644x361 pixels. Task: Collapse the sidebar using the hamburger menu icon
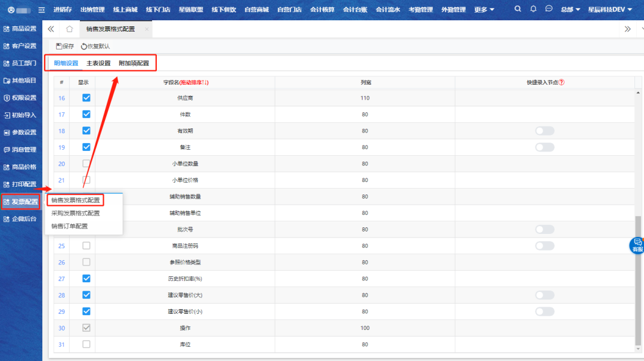coord(41,10)
